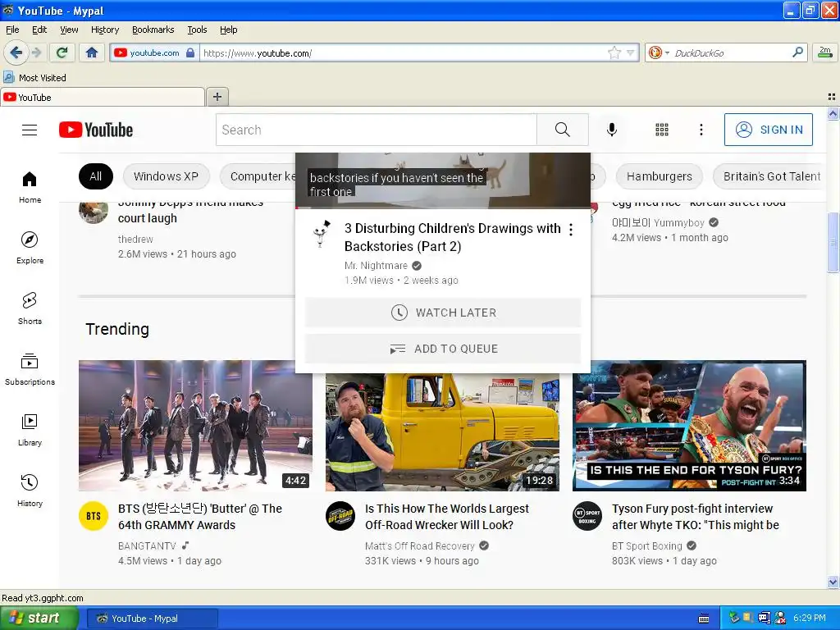Bookmark this page with the star icon
The height and width of the screenshot is (630, 840).
[614, 52]
